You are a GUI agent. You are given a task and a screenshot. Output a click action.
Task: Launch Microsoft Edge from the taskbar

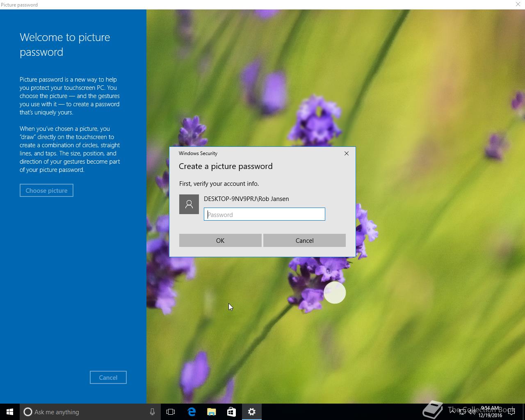click(191, 412)
